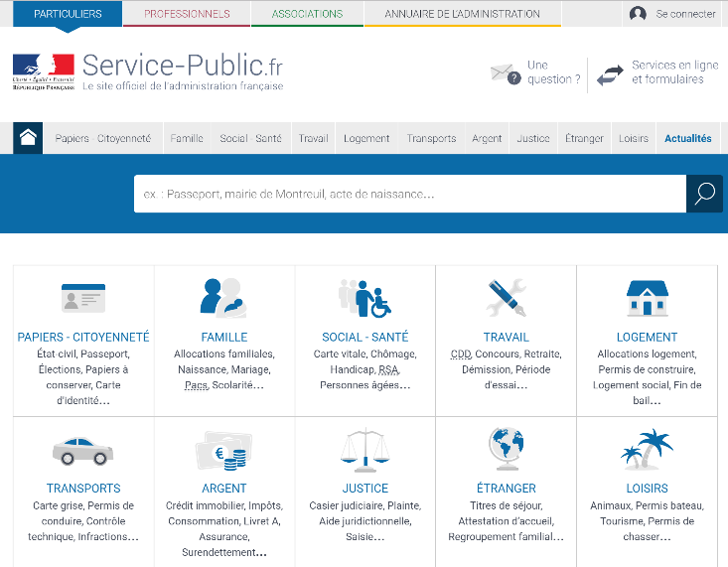Open Annuaire de l'administration tab
728x567 pixels.
462,14
